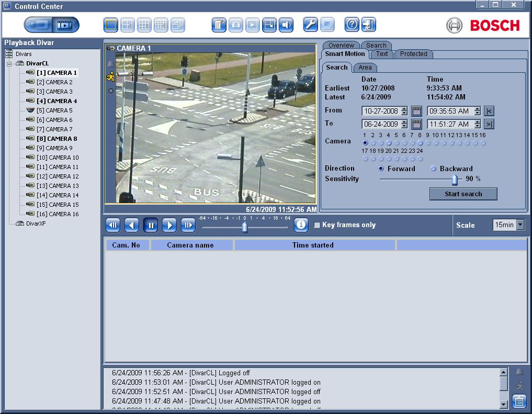Open the upper Search tab
Viewport: 532px width, 414px height.
pyautogui.click(x=376, y=45)
